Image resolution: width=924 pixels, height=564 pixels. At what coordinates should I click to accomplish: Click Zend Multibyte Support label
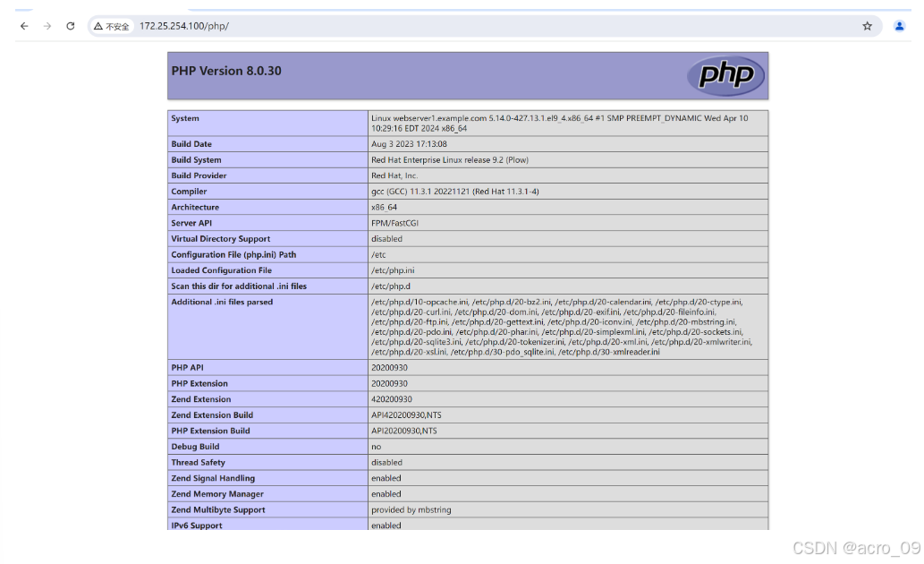pos(218,510)
